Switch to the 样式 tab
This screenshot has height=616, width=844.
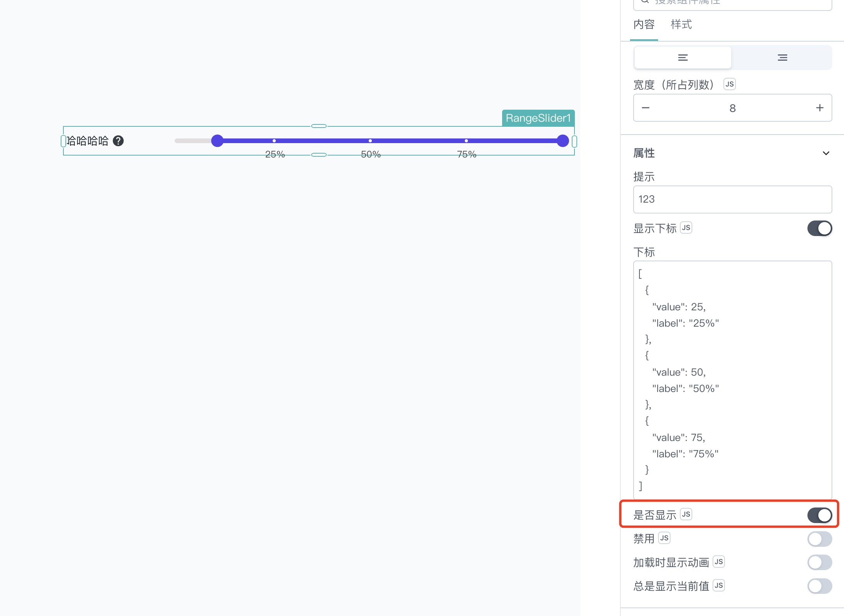(x=681, y=24)
